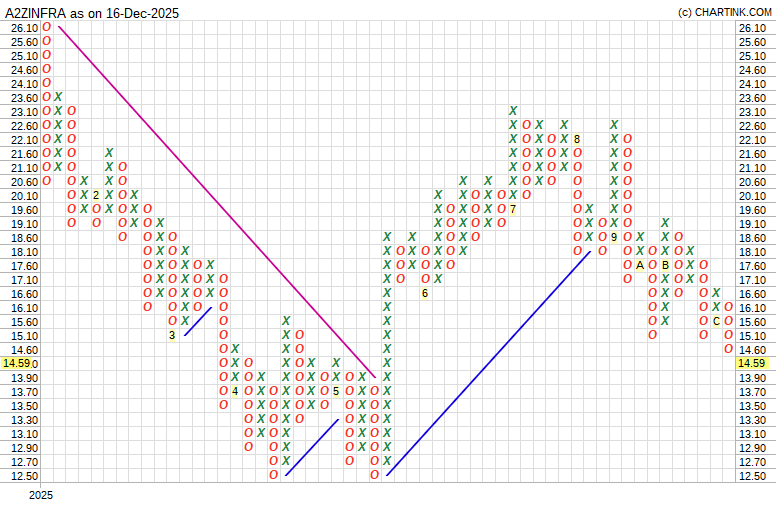Click the month marker labeled 5

tap(337, 391)
